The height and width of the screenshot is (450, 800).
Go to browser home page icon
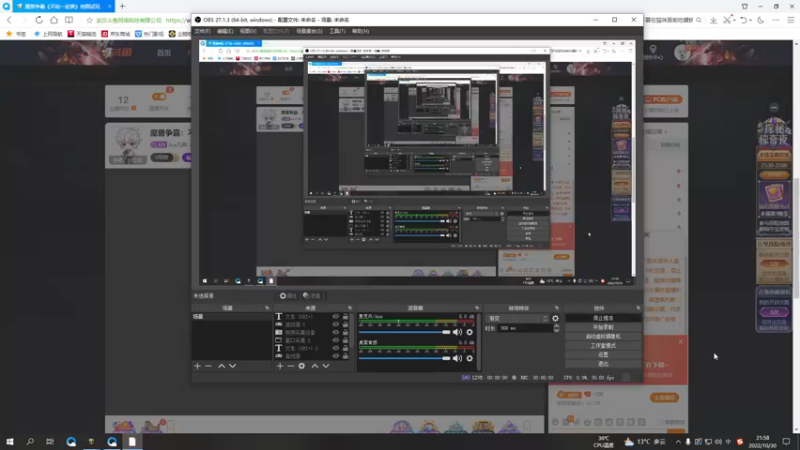(x=54, y=20)
